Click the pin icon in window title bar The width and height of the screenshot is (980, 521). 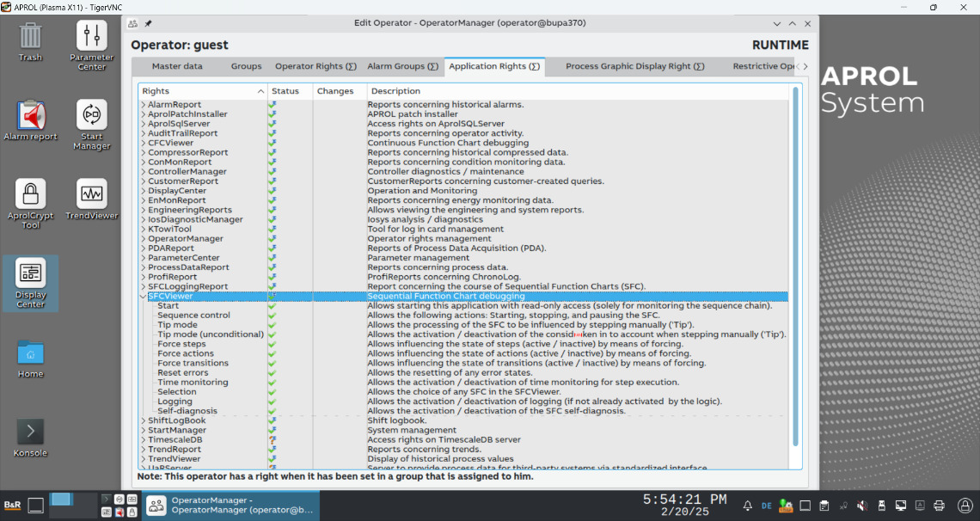click(148, 24)
